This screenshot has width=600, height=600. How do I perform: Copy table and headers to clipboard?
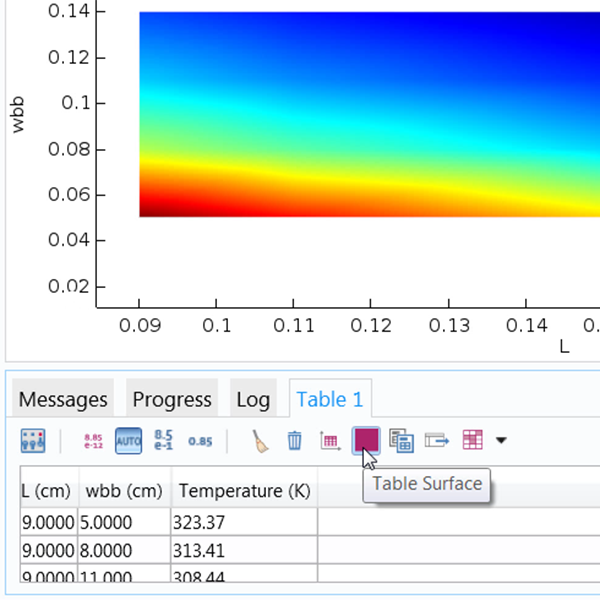401,440
